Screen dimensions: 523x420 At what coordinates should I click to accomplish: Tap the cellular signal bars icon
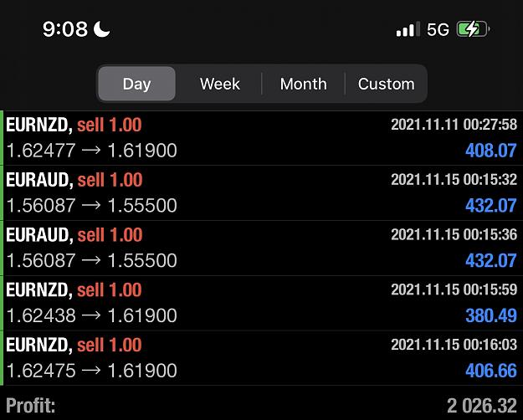pyautogui.click(x=408, y=29)
